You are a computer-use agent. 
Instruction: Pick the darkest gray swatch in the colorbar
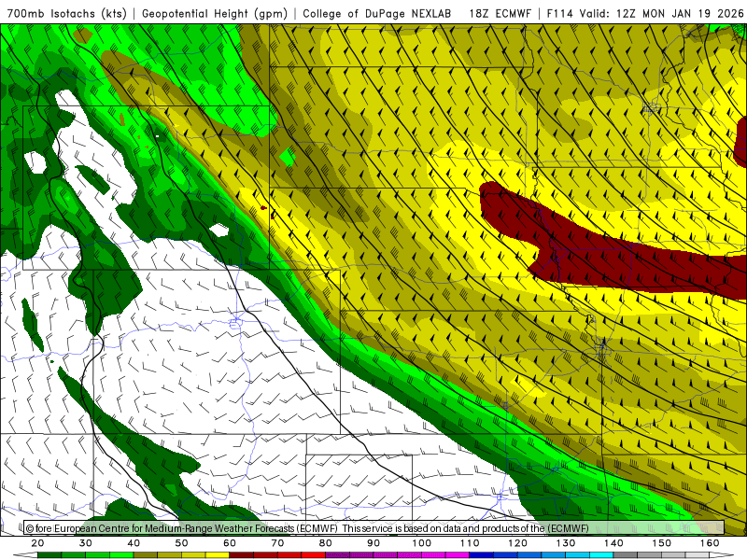coord(625,555)
